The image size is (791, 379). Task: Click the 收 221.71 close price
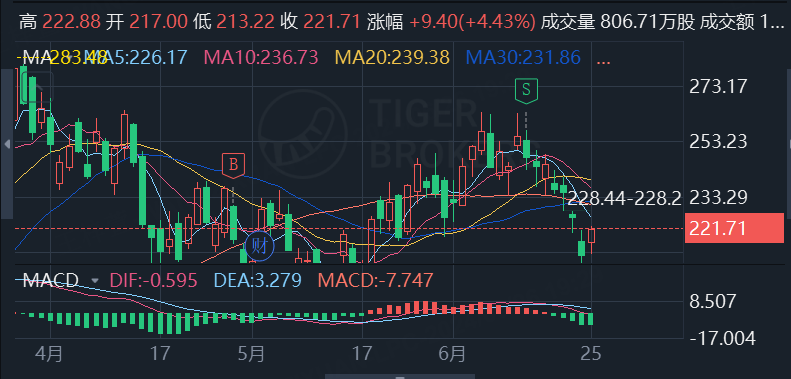tap(321, 22)
